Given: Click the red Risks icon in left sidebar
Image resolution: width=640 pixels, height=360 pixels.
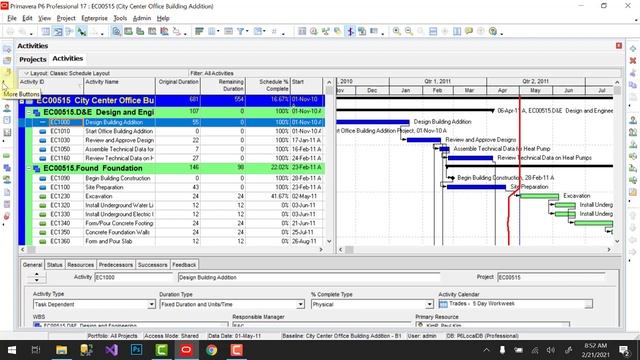Looking at the screenshot, I should [x=7, y=216].
